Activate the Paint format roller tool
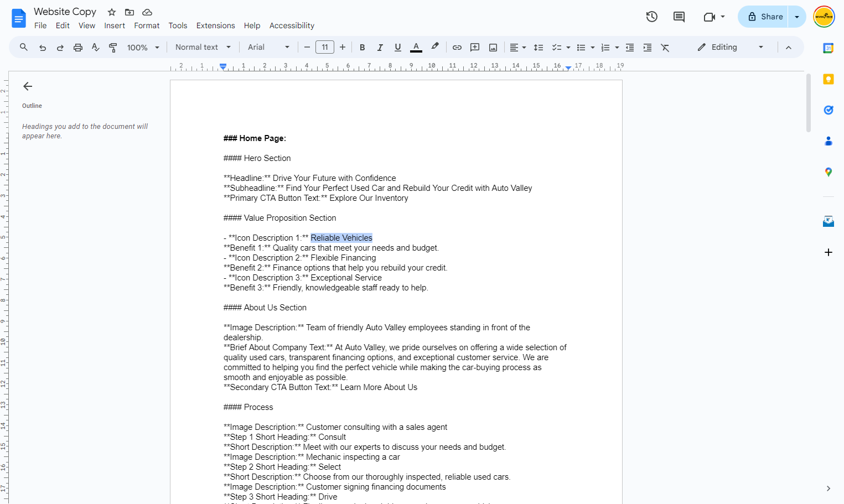This screenshot has width=844, height=504. [113, 48]
